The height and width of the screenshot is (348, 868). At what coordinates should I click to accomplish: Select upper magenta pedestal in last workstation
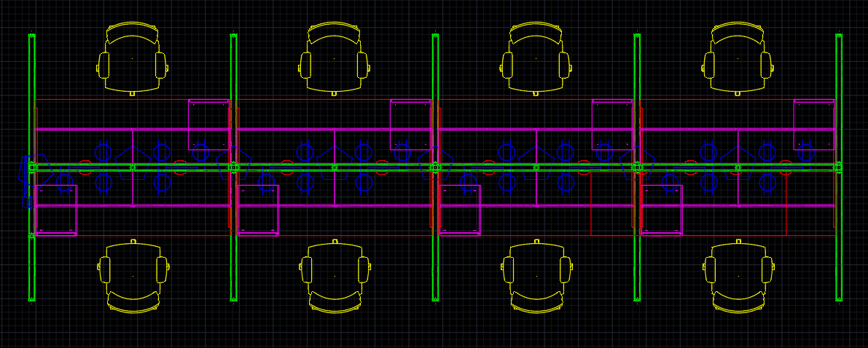pyautogui.click(x=814, y=124)
